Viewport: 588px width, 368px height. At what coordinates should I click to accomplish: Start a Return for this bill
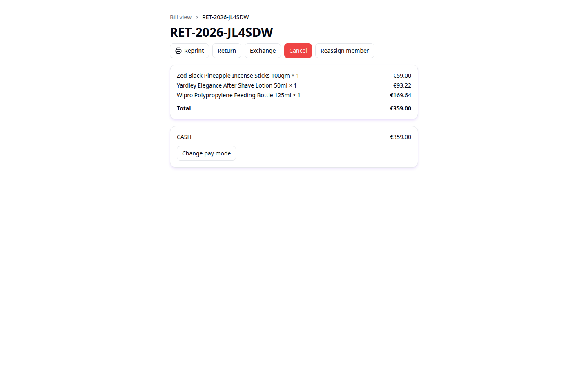pos(227,51)
